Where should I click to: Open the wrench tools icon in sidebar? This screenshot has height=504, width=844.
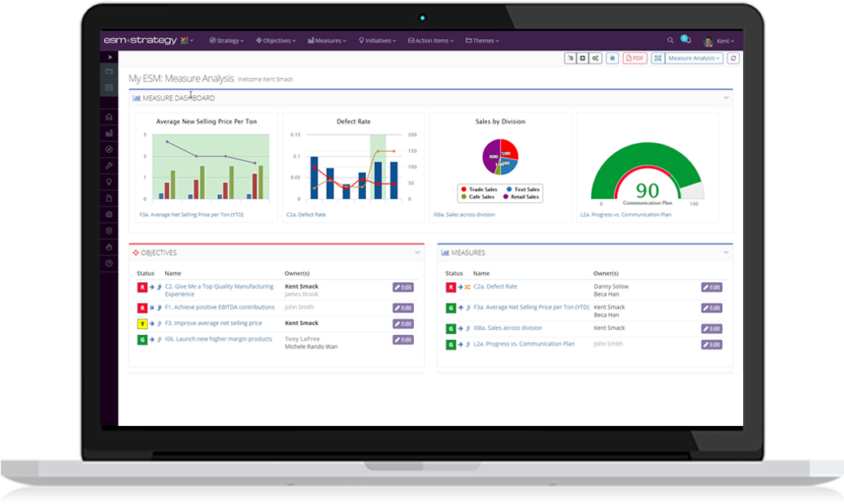109,166
